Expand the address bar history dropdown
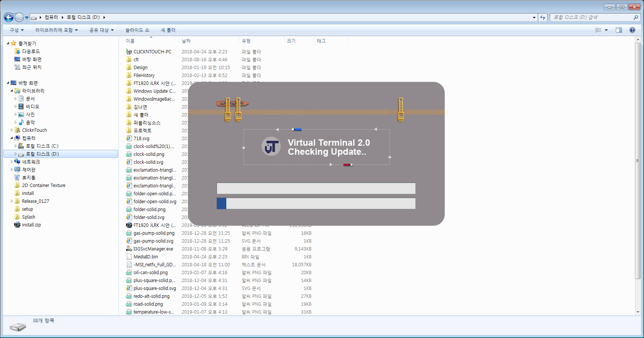The width and height of the screenshot is (644, 338). coord(534,17)
